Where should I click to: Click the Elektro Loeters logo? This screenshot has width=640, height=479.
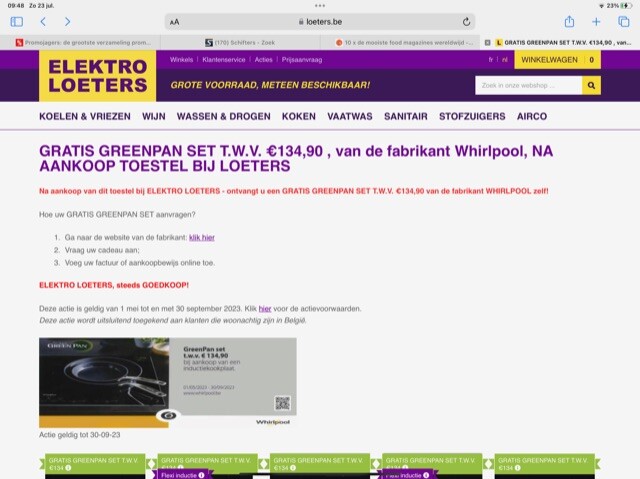point(98,76)
